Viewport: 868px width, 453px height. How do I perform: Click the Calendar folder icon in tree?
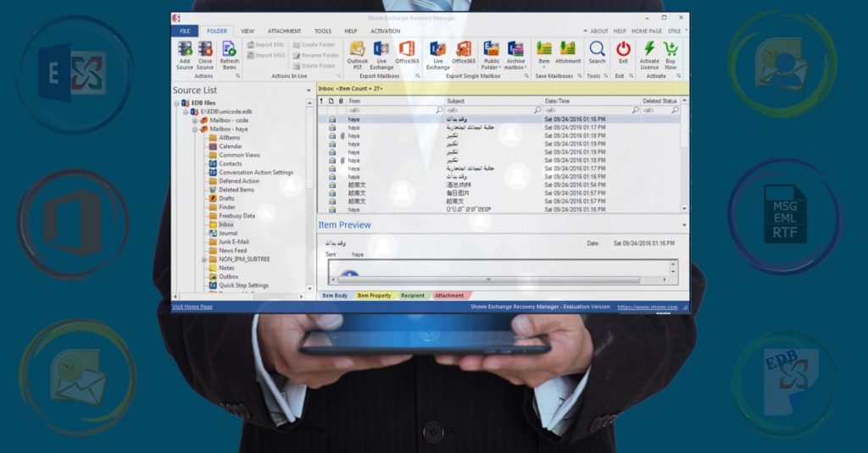pyautogui.click(x=213, y=146)
